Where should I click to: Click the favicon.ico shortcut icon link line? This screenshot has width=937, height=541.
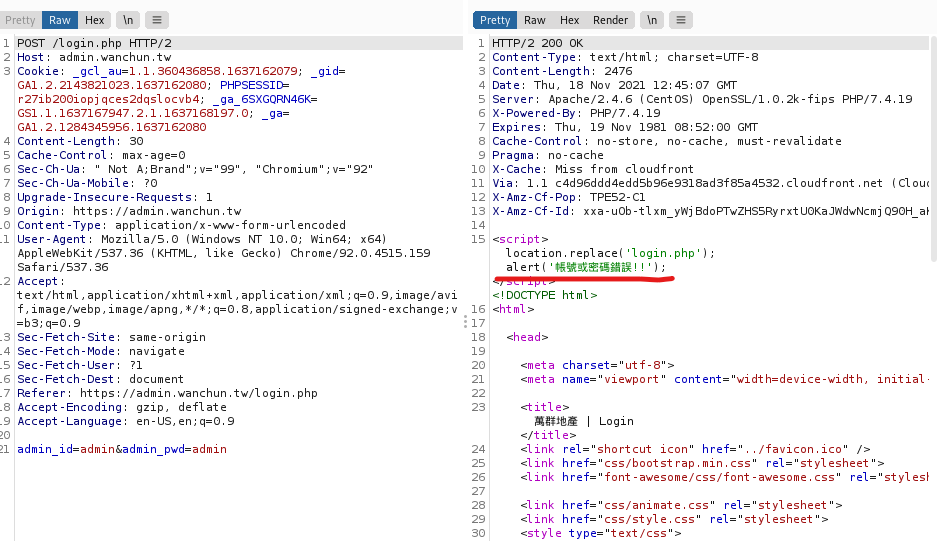click(695, 450)
